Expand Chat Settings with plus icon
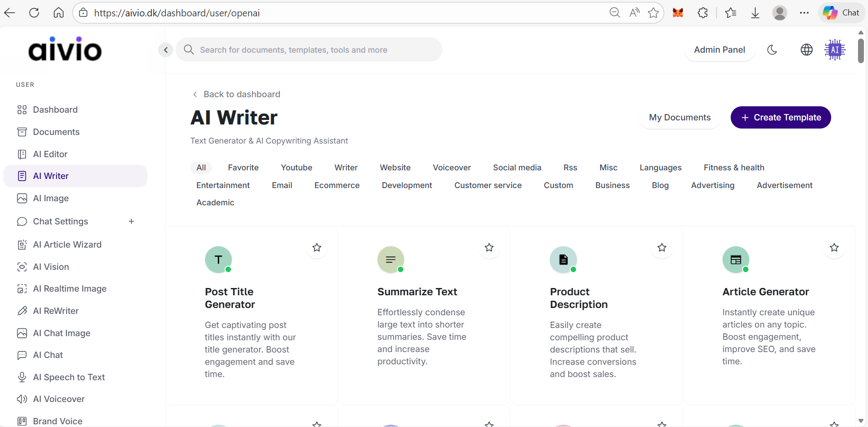 (131, 221)
